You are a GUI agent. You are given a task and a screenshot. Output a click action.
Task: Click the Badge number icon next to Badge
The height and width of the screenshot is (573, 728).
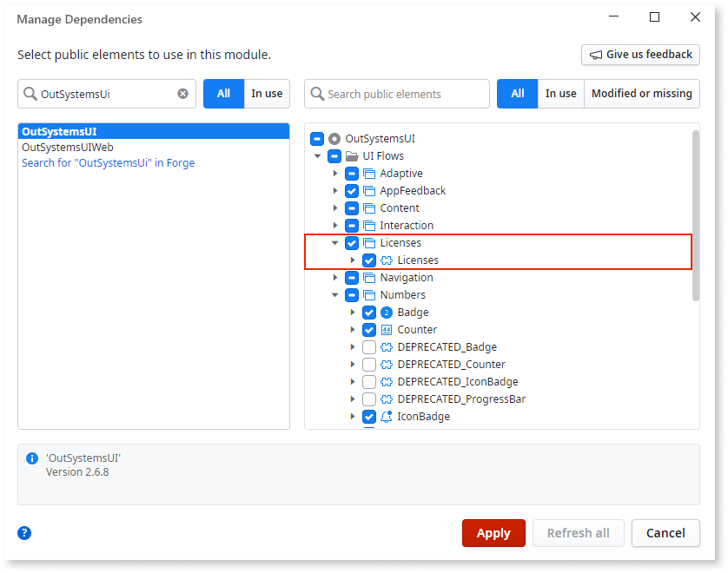pyautogui.click(x=385, y=312)
